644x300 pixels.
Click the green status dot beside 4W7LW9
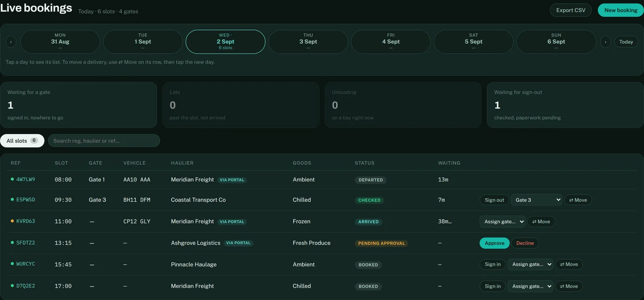pyautogui.click(x=12, y=179)
